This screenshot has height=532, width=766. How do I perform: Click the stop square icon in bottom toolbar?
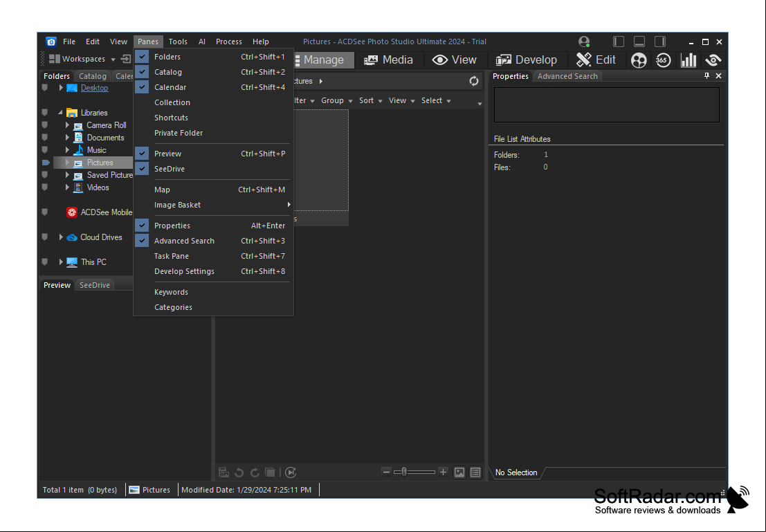click(x=270, y=473)
